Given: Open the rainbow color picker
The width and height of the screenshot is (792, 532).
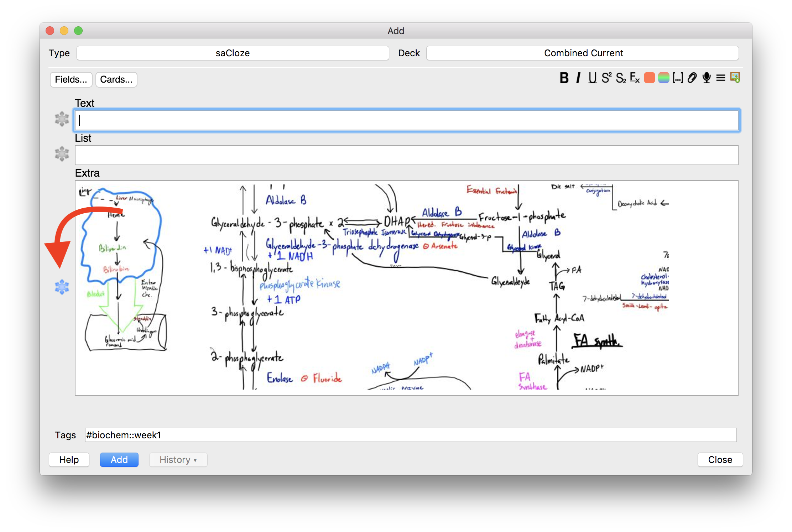Looking at the screenshot, I should tap(664, 78).
